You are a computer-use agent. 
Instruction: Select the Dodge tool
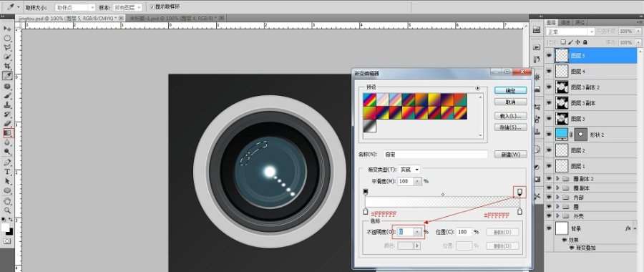[x=7, y=152]
